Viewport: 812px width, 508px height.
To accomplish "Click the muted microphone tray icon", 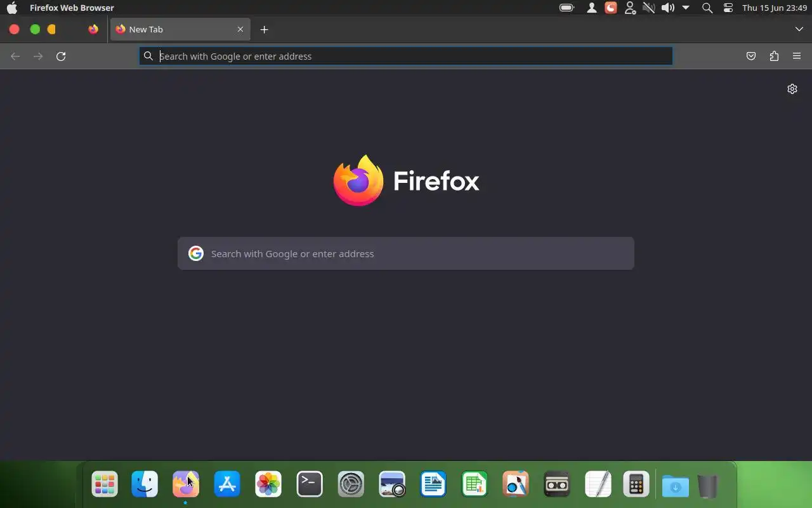I will (x=648, y=8).
